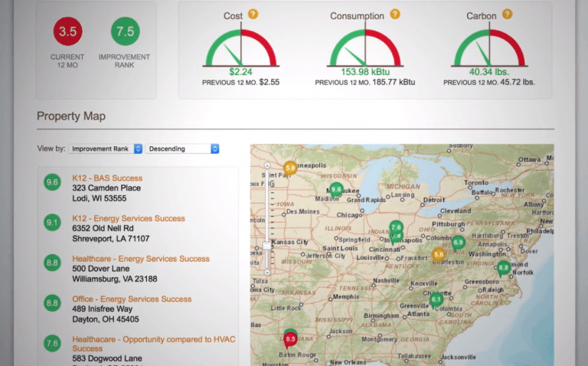This screenshot has height=366, width=588.
Task: Click the Shreveport, LA 71107 line
Action: [111, 238]
